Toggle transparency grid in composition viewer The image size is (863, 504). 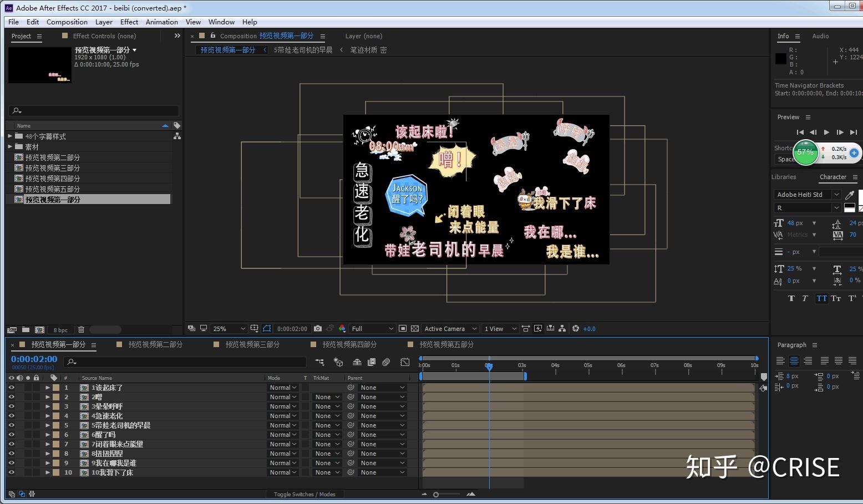pyautogui.click(x=415, y=329)
